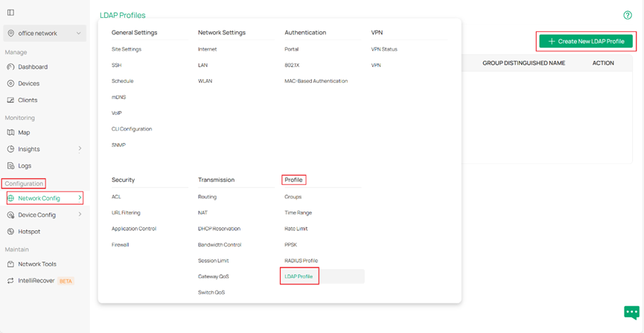Open Application Control
Screen dimensions: 644x333
(134, 229)
